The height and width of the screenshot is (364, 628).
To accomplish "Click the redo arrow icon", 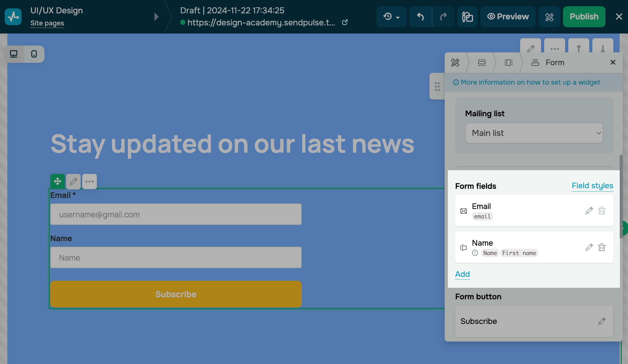I will [x=443, y=17].
